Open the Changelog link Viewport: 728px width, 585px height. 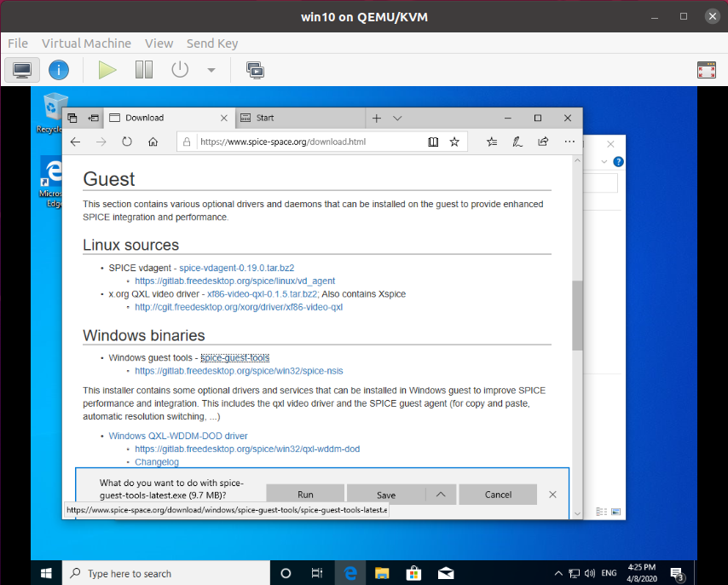(157, 462)
